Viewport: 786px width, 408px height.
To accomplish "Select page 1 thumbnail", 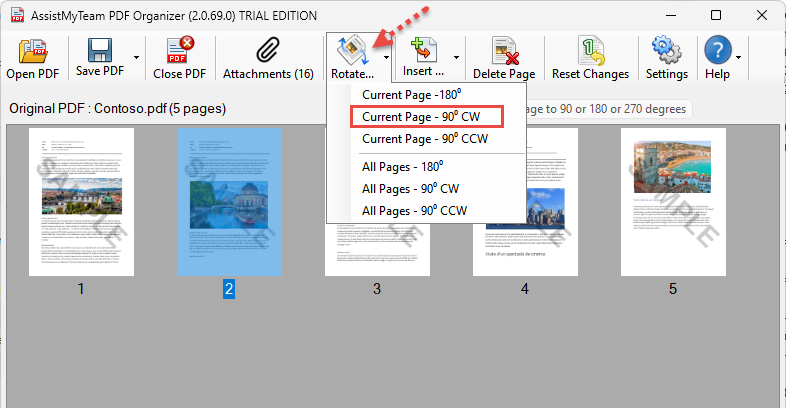I will (81, 201).
